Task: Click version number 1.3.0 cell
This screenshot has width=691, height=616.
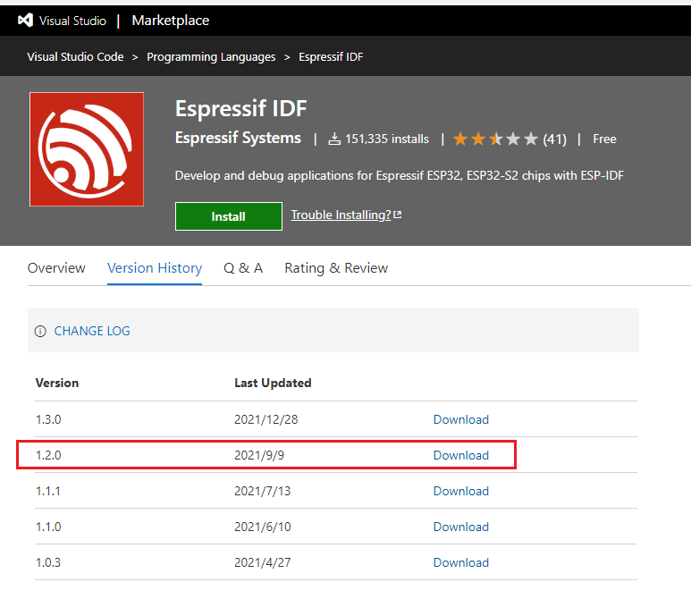Action: tap(48, 419)
